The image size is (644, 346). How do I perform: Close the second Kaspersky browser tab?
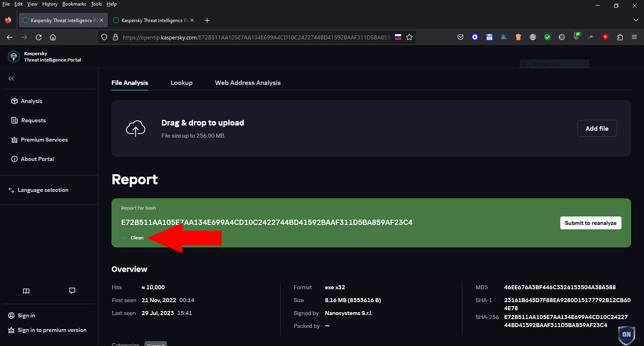coord(192,20)
